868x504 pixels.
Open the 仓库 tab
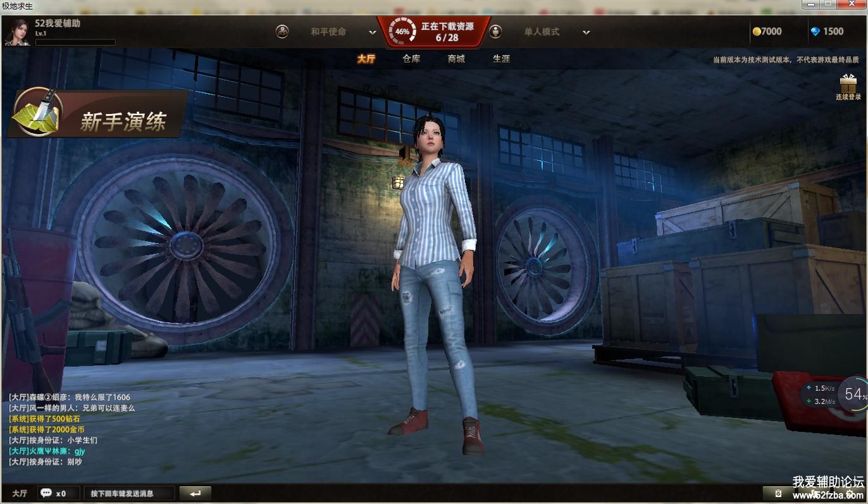point(411,58)
